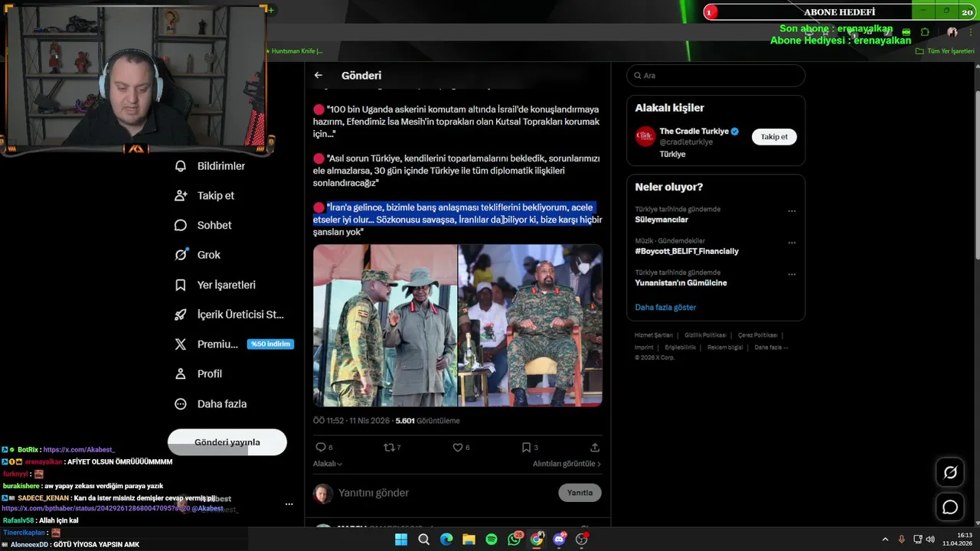The height and width of the screenshot is (551, 980).
Task: Open the Chrome profile avatar
Action: click(x=952, y=32)
